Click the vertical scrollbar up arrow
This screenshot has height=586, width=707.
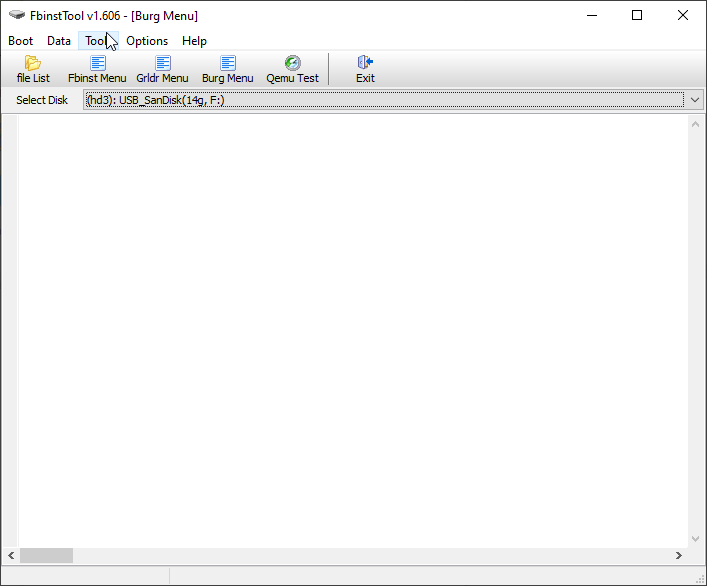tap(695, 124)
